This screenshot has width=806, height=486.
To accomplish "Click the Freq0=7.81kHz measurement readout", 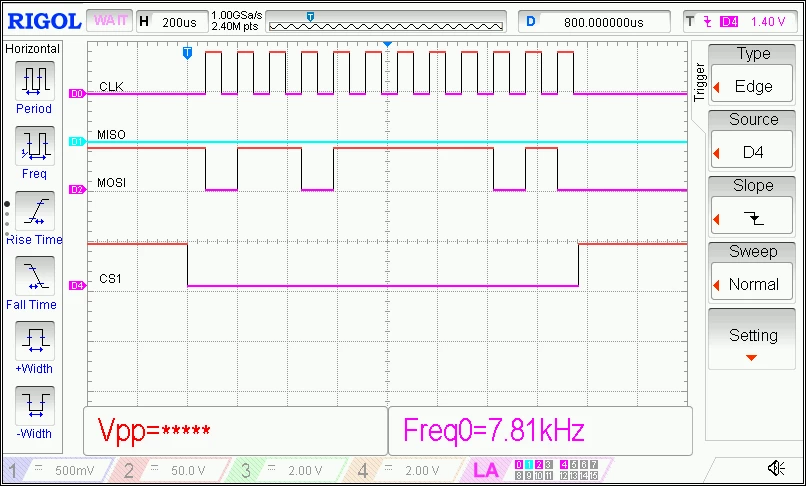I will [x=540, y=431].
